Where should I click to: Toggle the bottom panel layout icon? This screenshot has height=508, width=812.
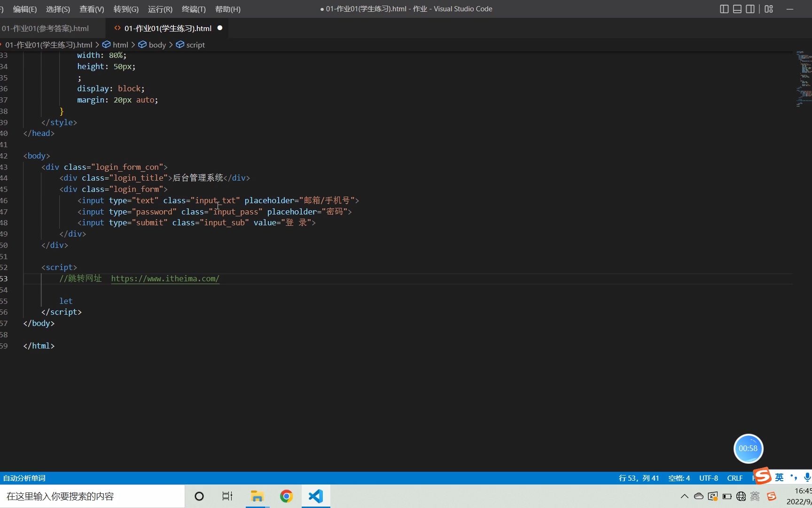click(737, 9)
